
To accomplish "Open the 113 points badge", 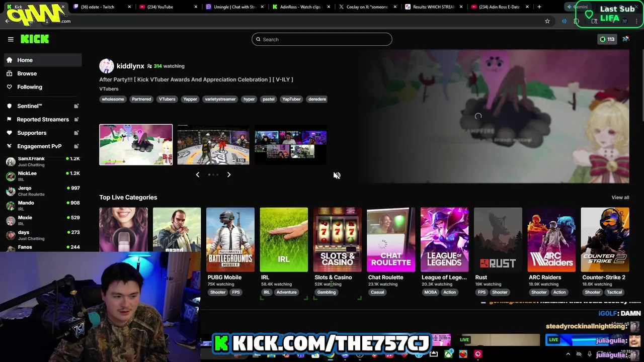I will click(x=607, y=39).
